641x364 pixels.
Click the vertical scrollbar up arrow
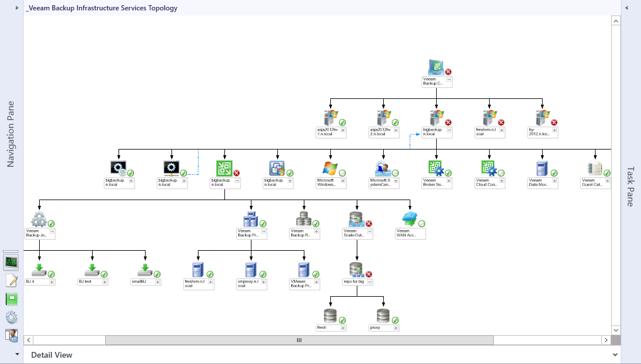tap(616, 21)
